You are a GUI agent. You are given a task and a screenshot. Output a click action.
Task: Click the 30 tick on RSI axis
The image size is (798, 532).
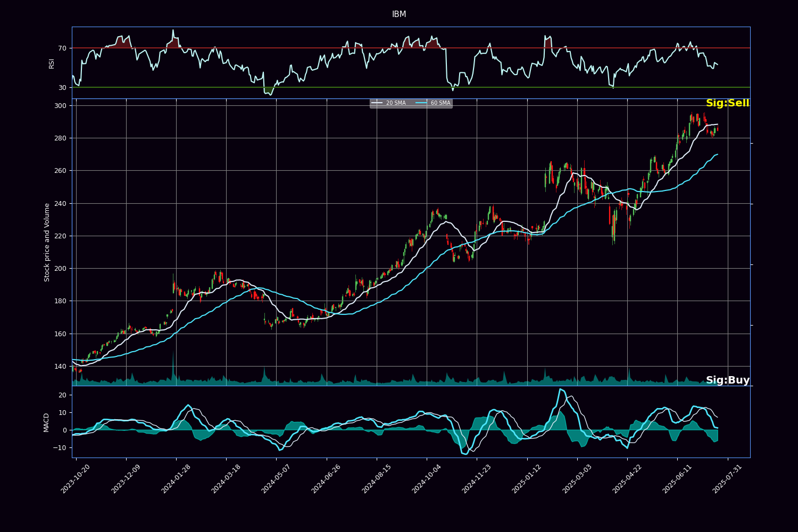click(x=62, y=88)
